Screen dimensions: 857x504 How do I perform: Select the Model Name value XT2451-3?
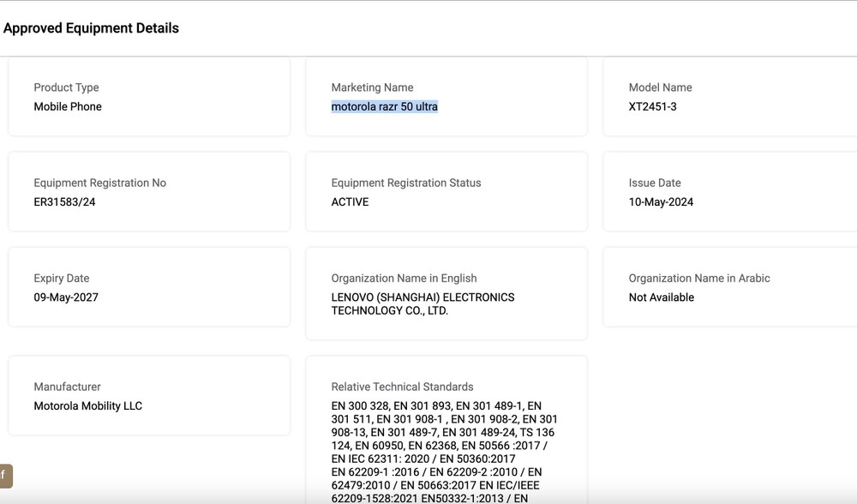point(652,106)
